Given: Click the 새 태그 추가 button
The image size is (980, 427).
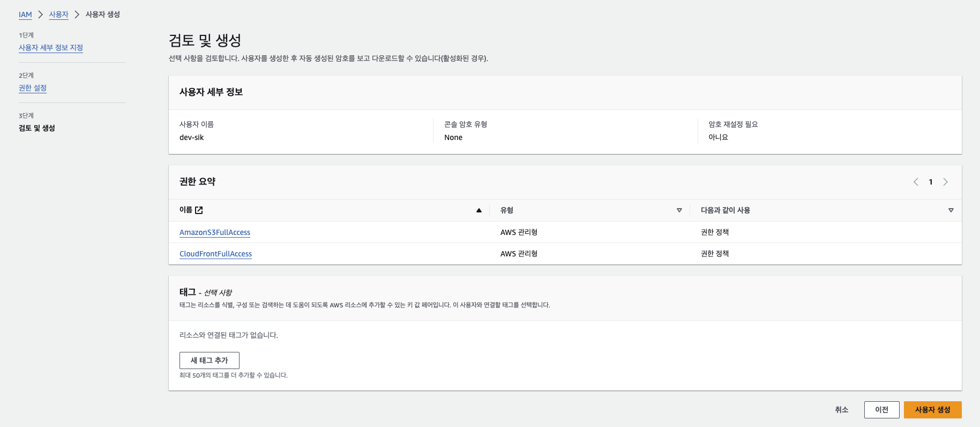Looking at the screenshot, I should pyautogui.click(x=210, y=360).
